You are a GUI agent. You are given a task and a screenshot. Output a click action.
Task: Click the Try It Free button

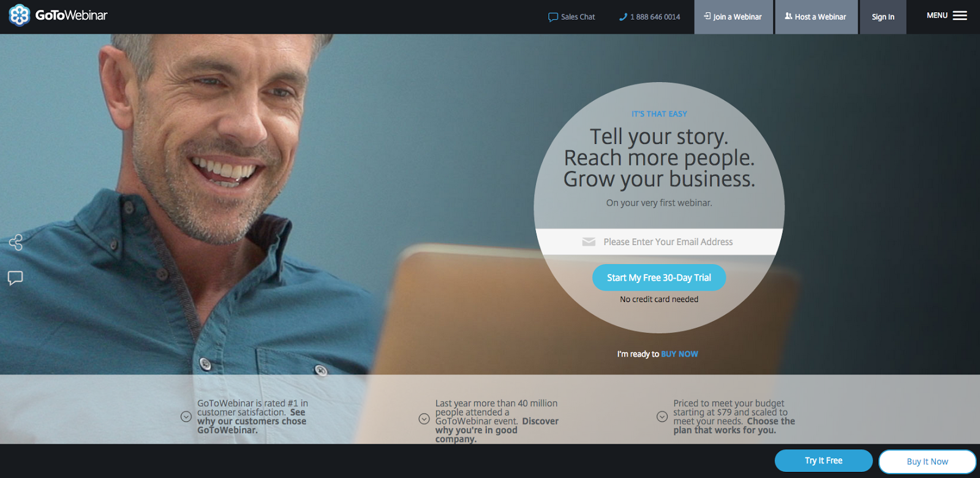pyautogui.click(x=824, y=461)
